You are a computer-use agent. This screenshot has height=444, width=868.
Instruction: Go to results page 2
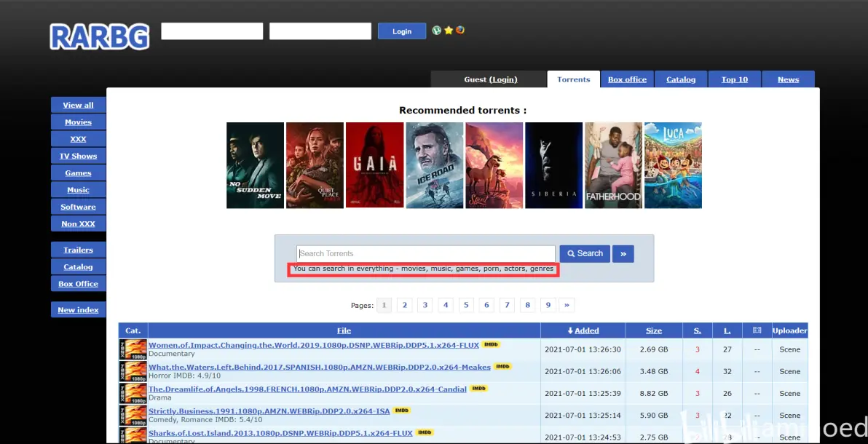click(x=405, y=305)
